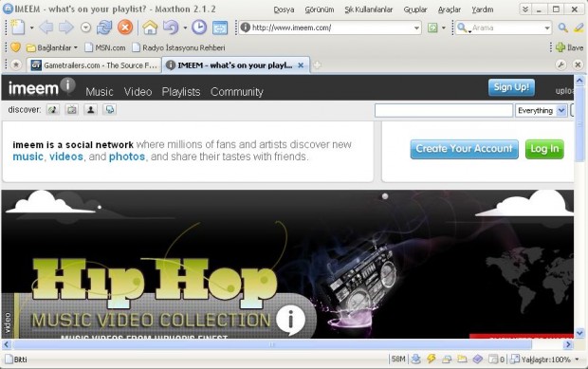The height and width of the screenshot is (369, 588).
Task: Open Favorites heart icon
Action: [x=15, y=47]
